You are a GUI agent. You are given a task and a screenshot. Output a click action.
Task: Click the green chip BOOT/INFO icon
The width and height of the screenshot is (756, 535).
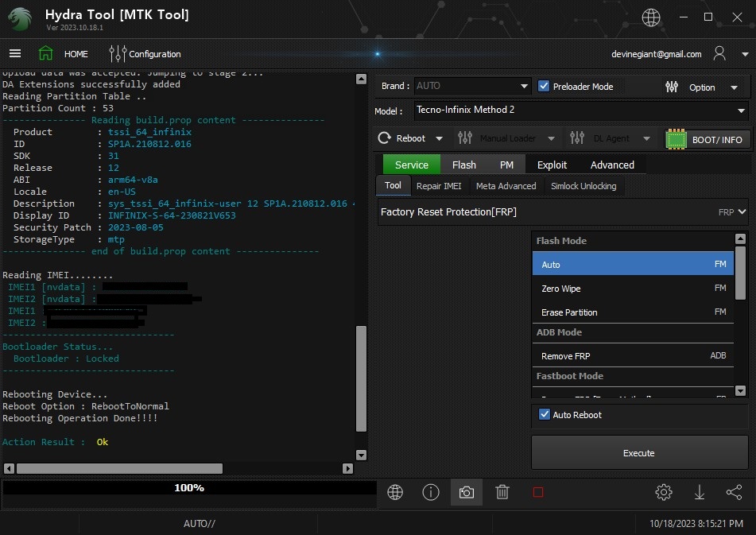tap(676, 139)
